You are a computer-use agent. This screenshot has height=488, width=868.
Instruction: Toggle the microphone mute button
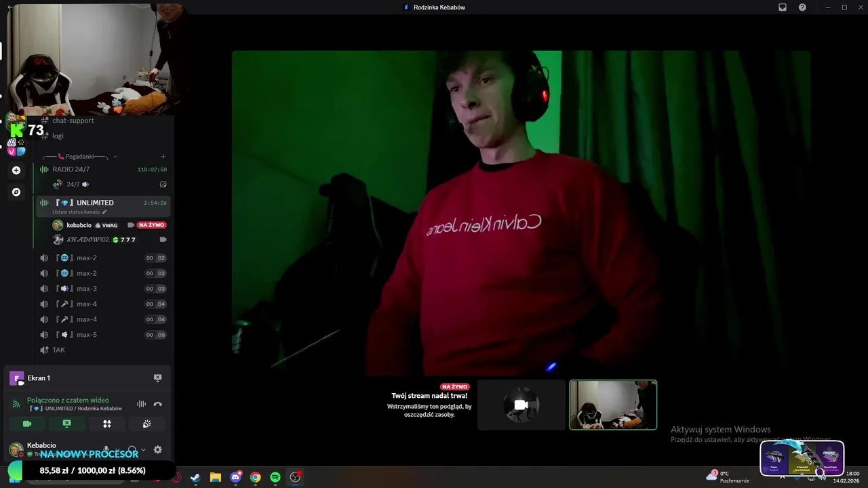point(106,449)
